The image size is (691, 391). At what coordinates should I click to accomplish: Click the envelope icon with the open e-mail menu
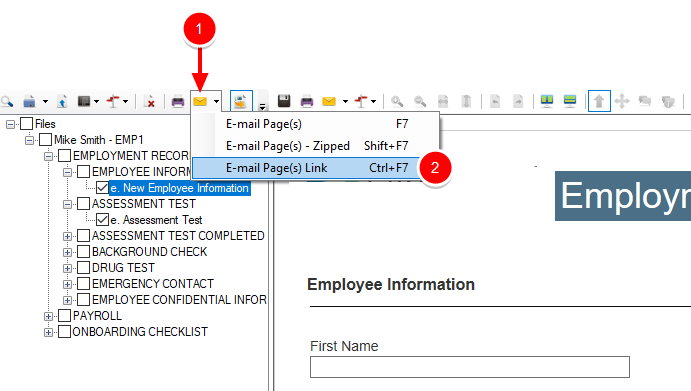pyautogui.click(x=200, y=101)
